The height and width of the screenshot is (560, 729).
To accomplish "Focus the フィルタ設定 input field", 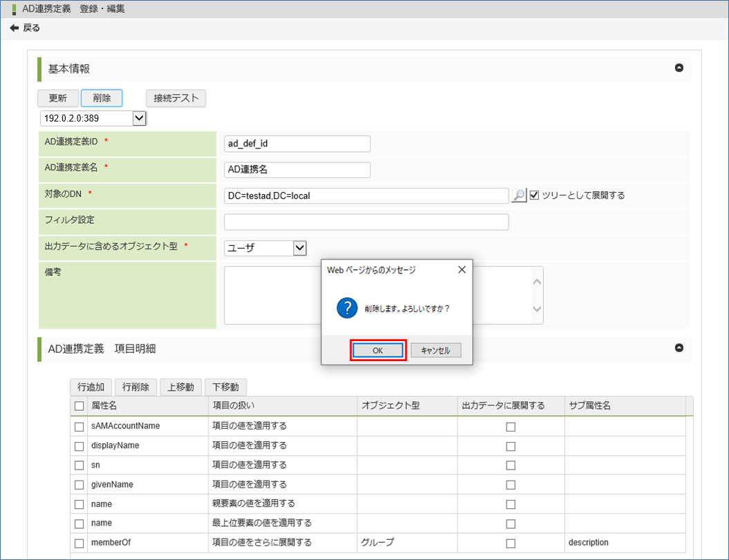I will [366, 222].
